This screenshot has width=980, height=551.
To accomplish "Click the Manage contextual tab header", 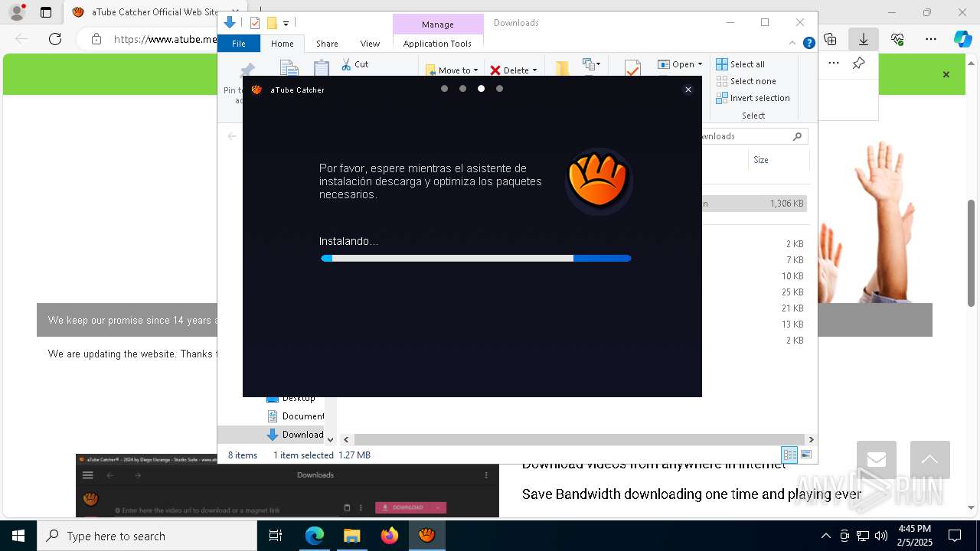I will click(438, 24).
